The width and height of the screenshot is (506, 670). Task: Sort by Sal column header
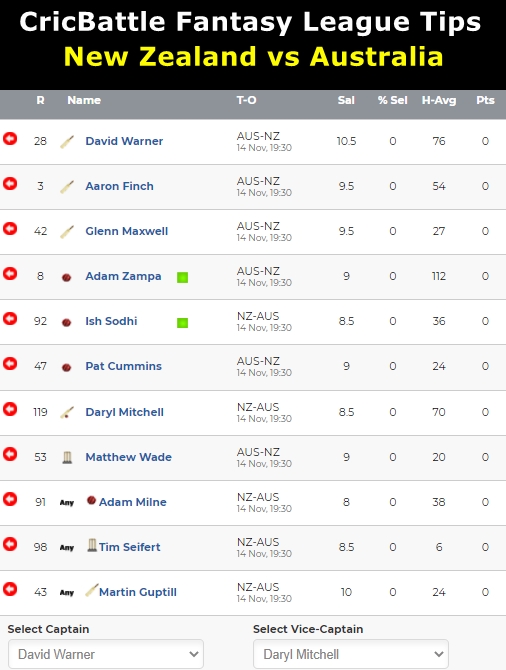pyautogui.click(x=346, y=100)
